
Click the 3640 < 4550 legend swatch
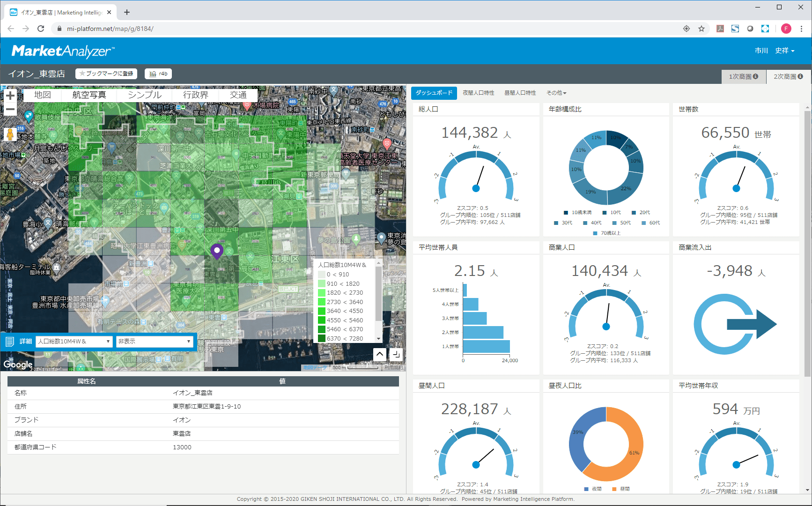point(322,311)
